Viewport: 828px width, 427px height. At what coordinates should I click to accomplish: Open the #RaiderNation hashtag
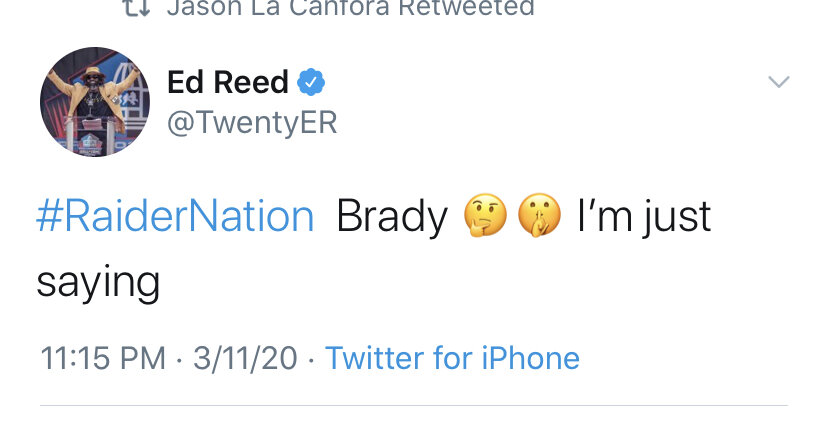click(175, 216)
